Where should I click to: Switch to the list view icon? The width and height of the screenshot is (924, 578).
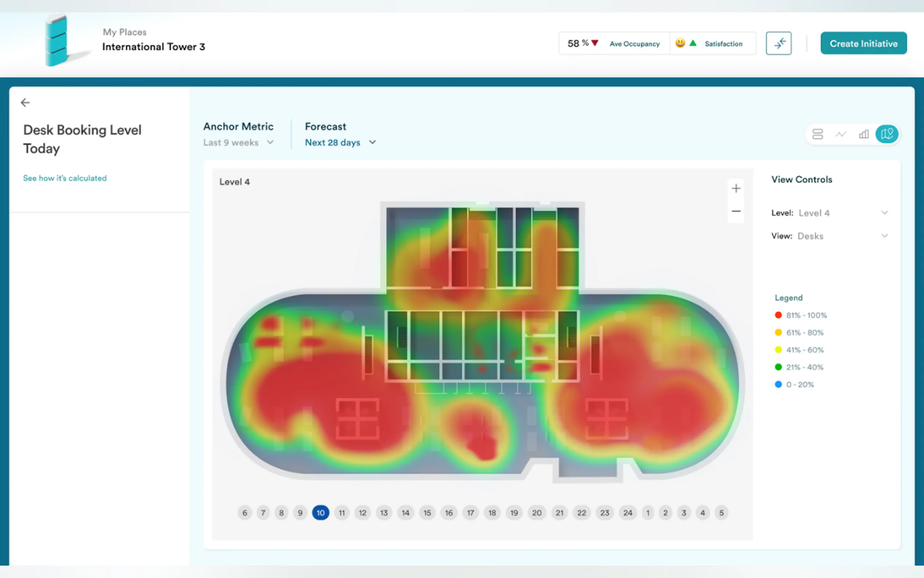(817, 134)
